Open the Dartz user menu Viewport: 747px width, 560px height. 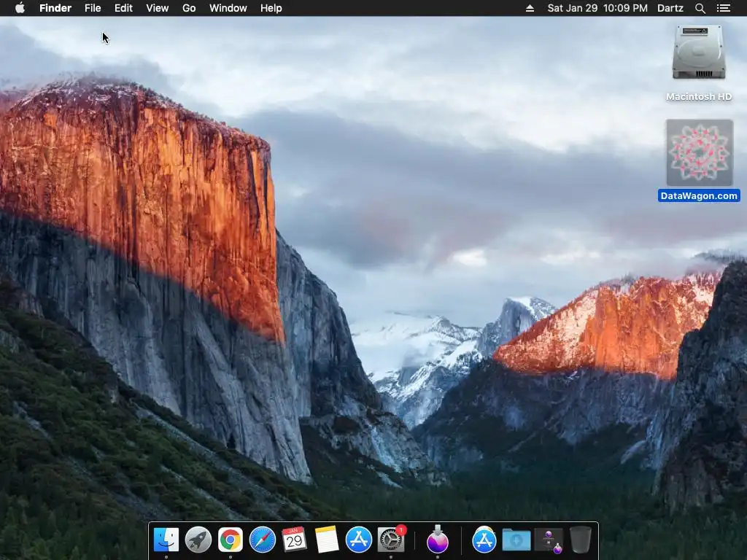[x=670, y=8]
